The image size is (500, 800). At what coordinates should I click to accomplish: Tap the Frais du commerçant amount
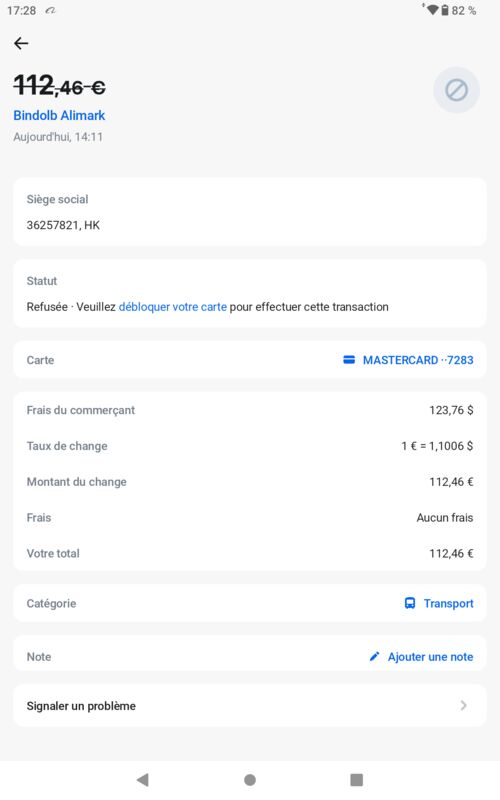tap(451, 410)
